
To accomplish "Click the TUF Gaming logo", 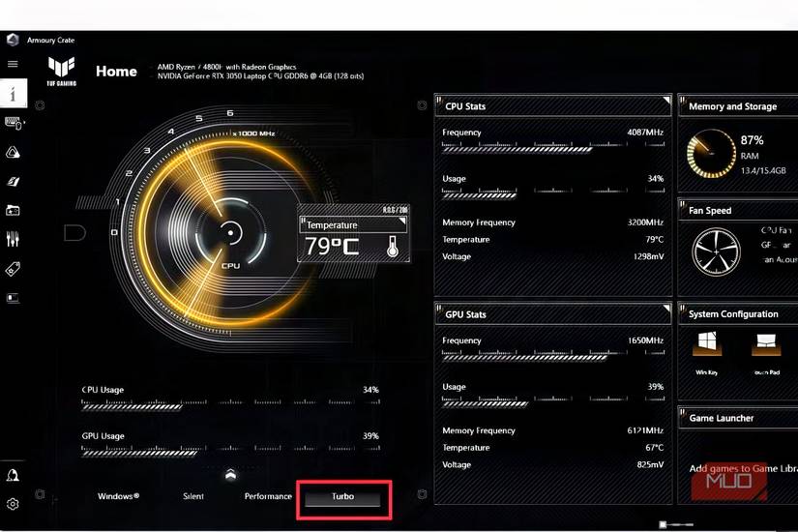I will [62, 71].
